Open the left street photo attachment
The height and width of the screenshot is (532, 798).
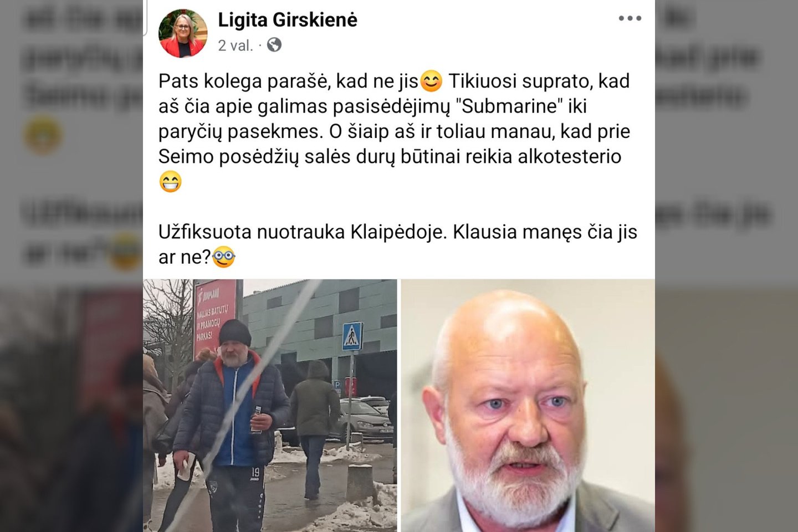pos(270,406)
